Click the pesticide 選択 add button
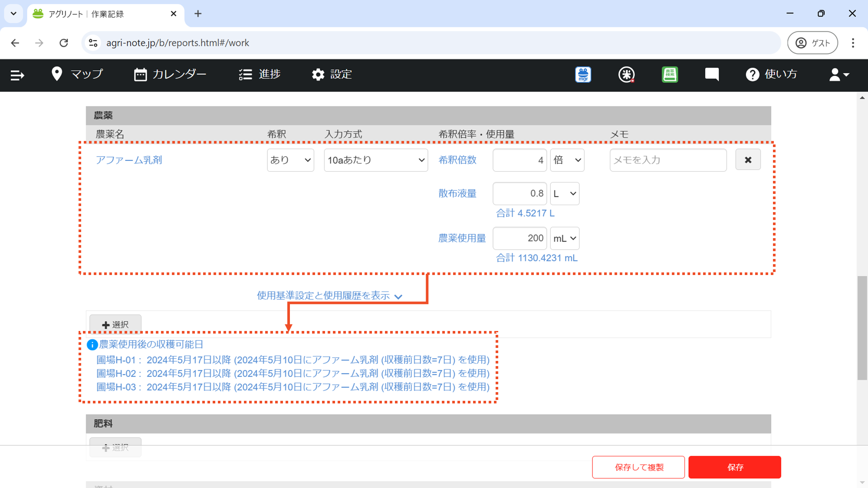Image resolution: width=868 pixels, height=488 pixels. (115, 324)
